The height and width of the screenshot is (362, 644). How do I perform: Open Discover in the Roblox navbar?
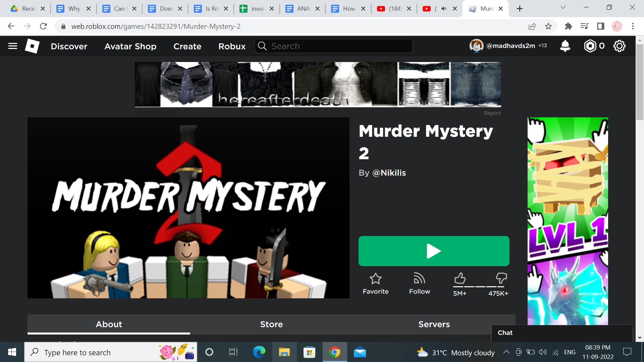[69, 46]
